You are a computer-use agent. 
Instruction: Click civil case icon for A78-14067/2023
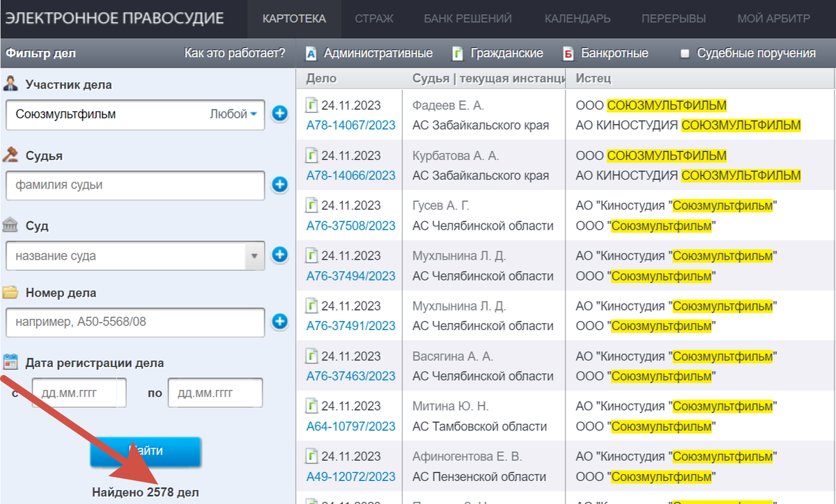coord(312,106)
